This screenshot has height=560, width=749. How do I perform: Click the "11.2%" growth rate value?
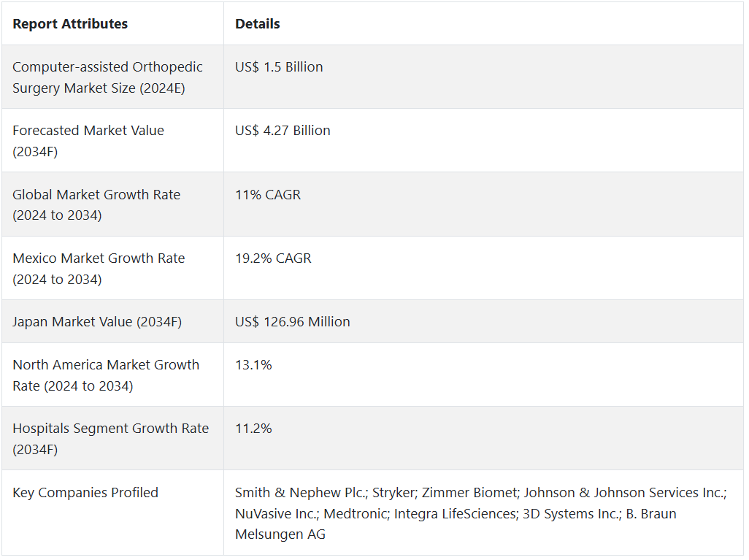[x=253, y=429]
